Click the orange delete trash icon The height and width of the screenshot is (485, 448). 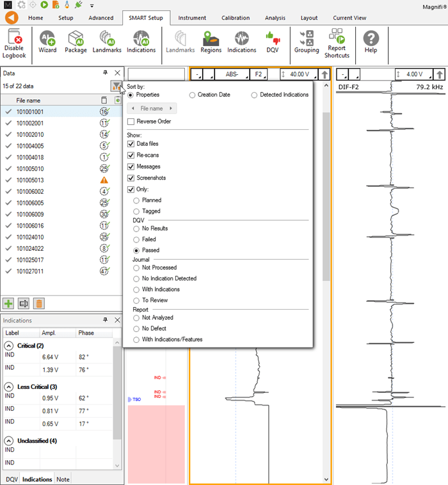coord(39,304)
